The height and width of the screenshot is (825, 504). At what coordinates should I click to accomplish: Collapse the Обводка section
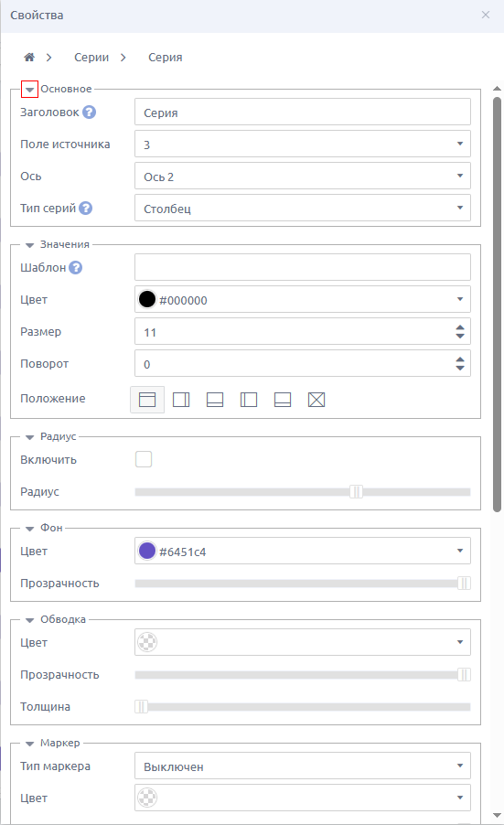pos(29,620)
